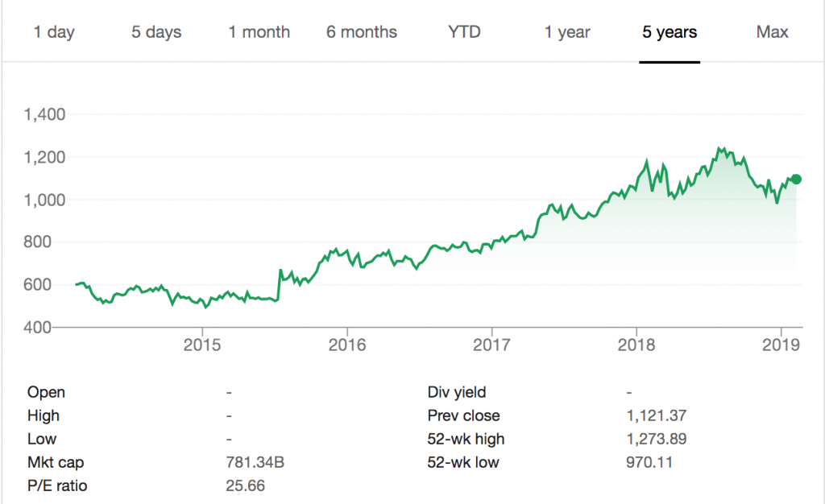Reselect the 5 years tab
This screenshot has width=825, height=504.
tap(670, 32)
